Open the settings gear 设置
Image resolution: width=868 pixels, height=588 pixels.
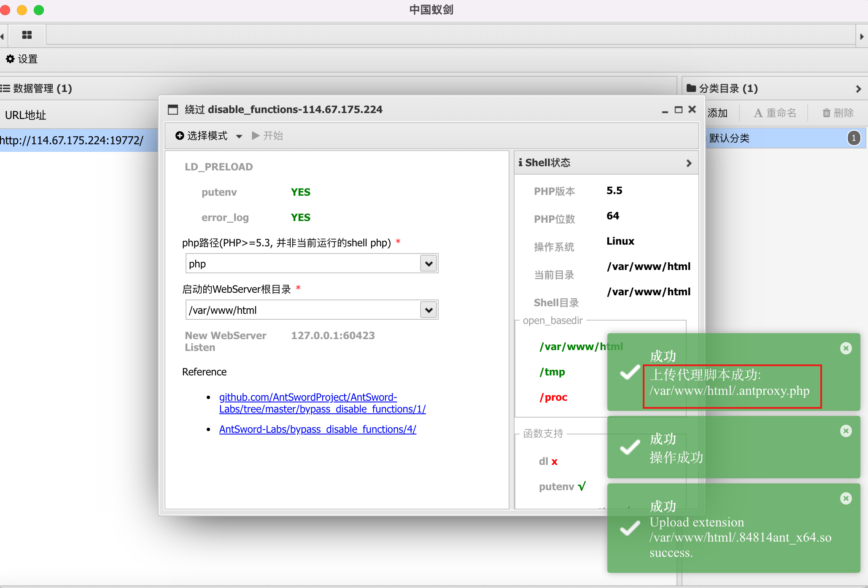point(11,59)
